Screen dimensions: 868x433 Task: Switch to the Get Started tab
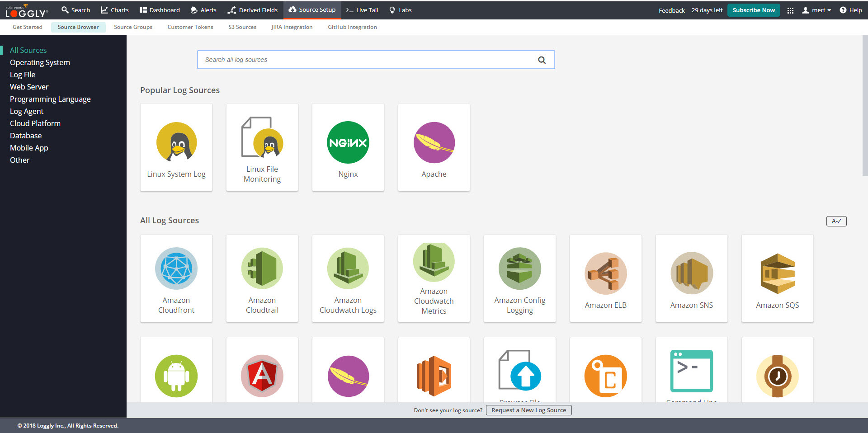click(x=28, y=27)
